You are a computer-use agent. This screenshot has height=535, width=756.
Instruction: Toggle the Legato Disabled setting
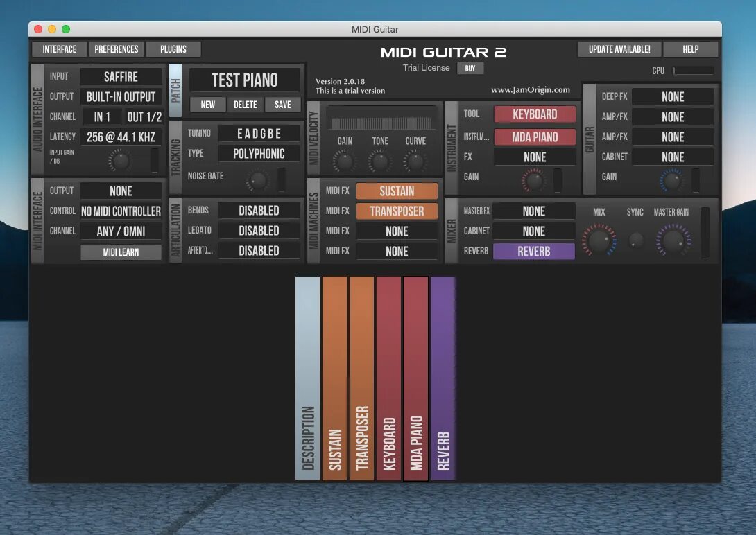[259, 231]
